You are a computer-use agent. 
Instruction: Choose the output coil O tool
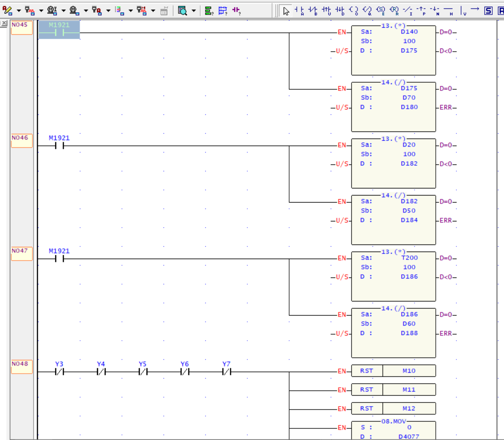(354, 11)
